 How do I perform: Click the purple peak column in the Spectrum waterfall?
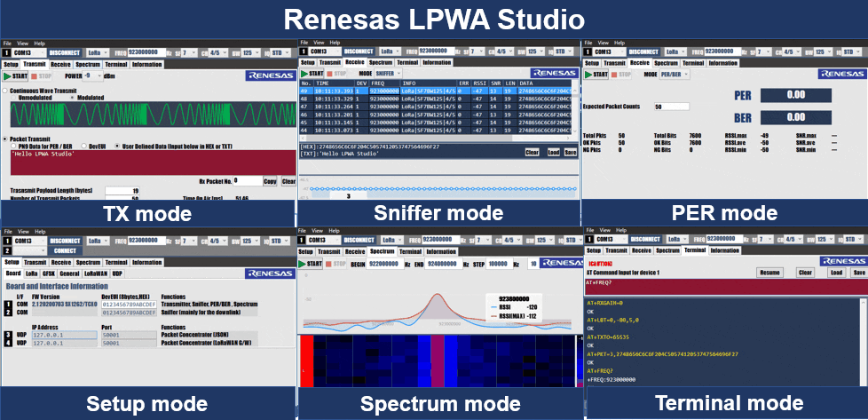[438, 361]
